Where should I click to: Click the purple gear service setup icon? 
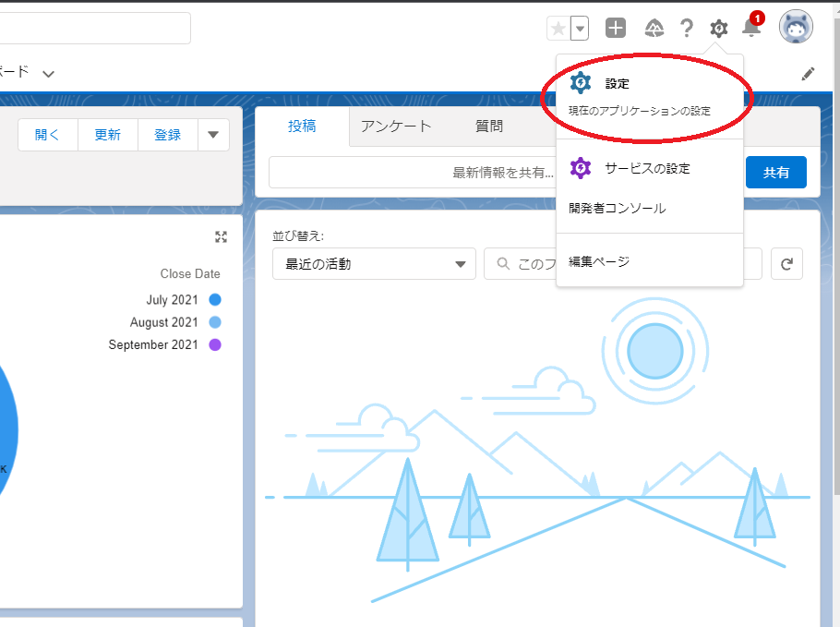click(581, 168)
